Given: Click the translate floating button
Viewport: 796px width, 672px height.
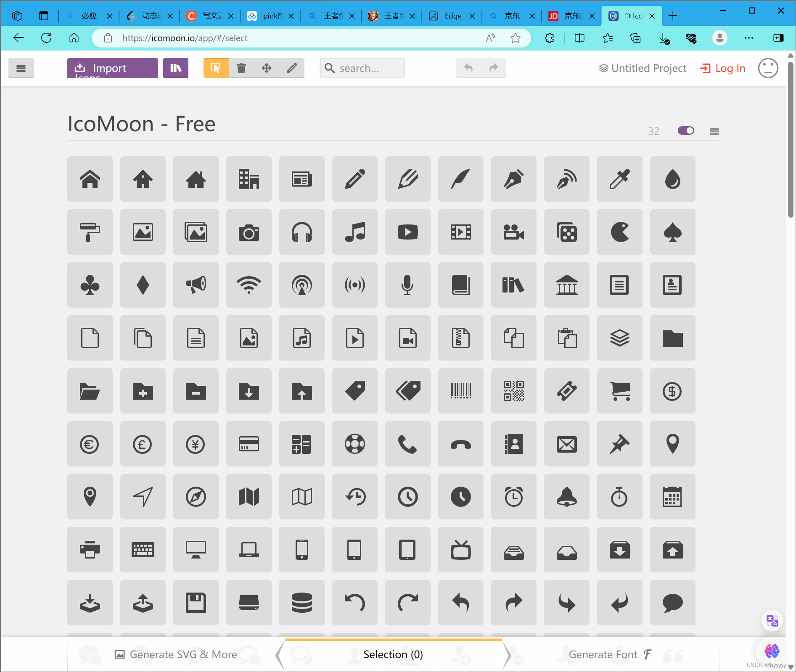Looking at the screenshot, I should point(772,621).
